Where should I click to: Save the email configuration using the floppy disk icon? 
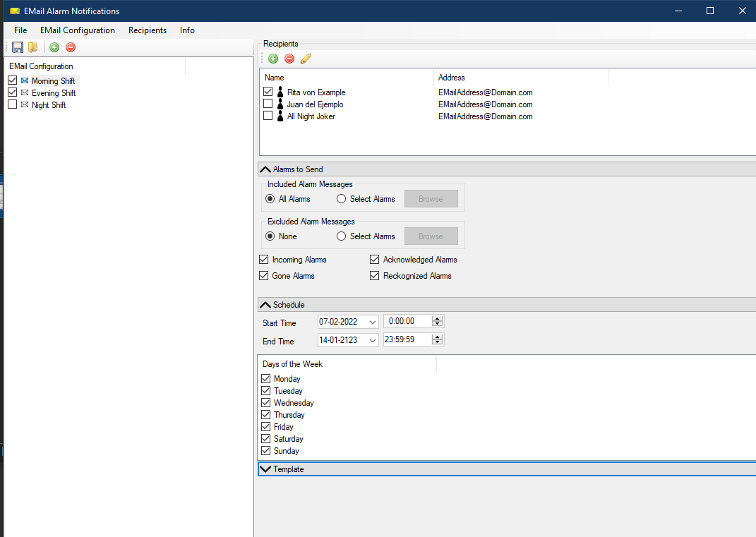click(17, 47)
